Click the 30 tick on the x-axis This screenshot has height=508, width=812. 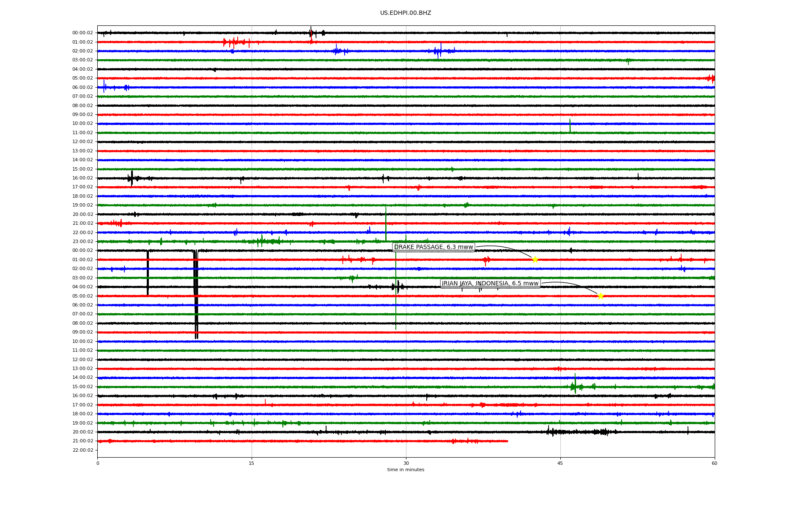click(x=406, y=463)
